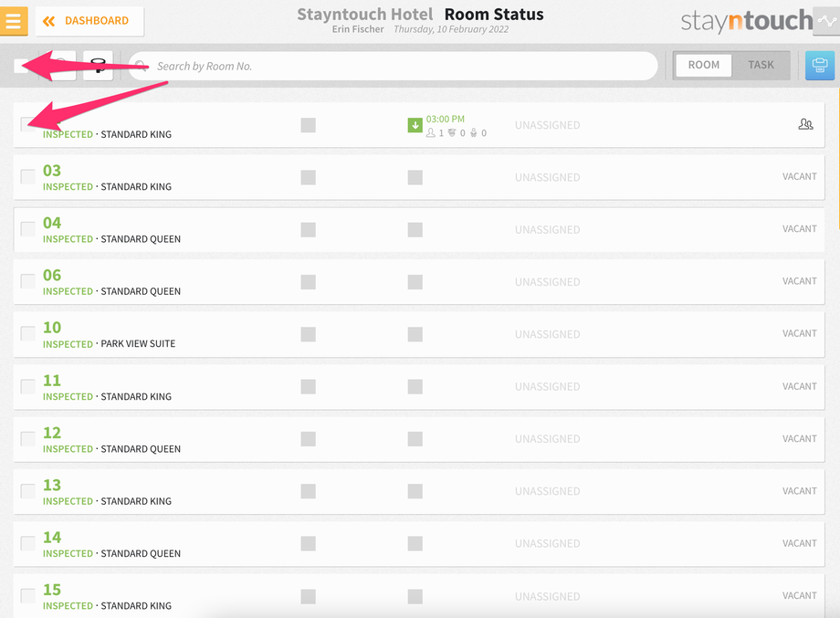Click the blue print icon
840x618 pixels.
click(820, 66)
